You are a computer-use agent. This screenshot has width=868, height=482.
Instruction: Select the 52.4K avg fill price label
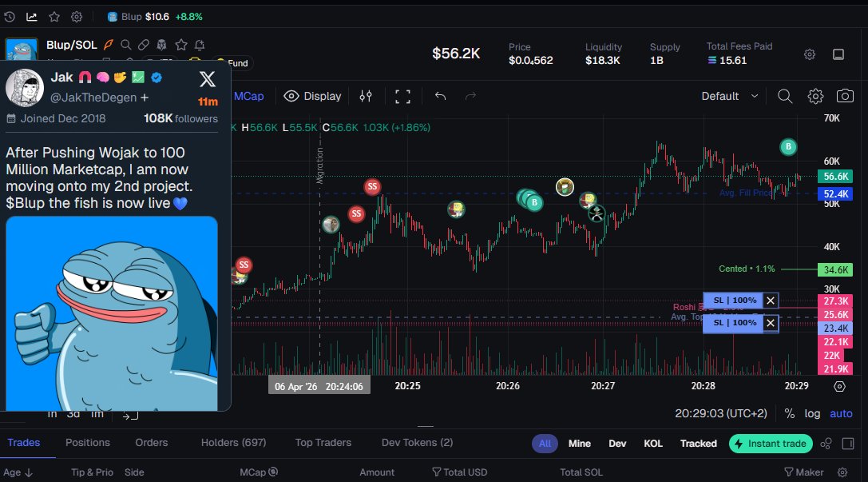(x=835, y=194)
